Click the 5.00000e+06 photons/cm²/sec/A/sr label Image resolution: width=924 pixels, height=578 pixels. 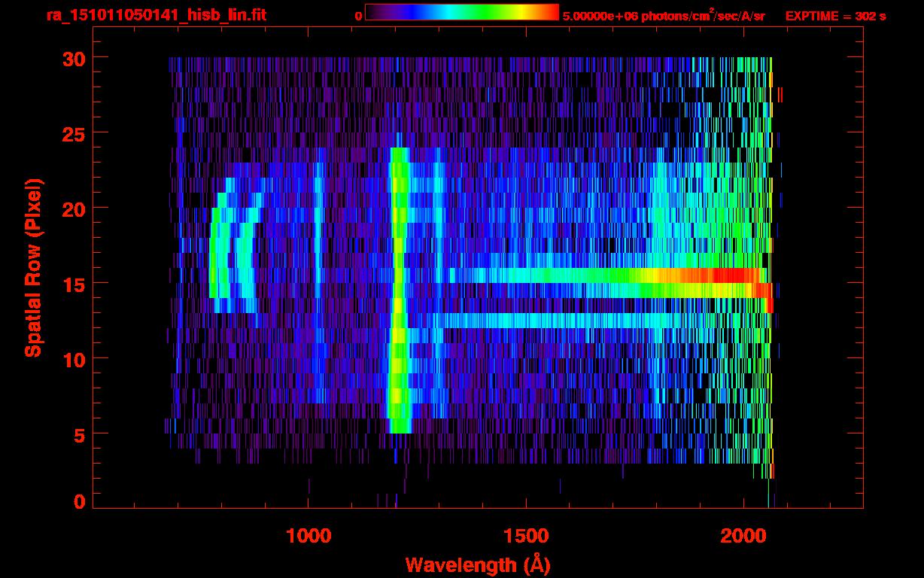point(663,16)
